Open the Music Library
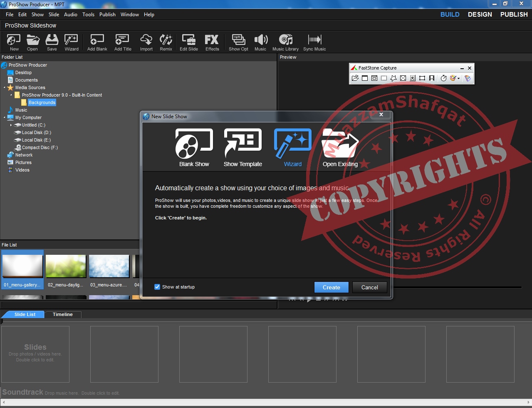 click(286, 42)
